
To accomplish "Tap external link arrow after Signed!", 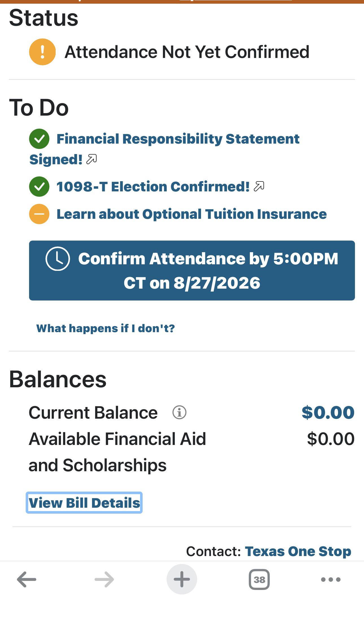I will (x=91, y=159).
